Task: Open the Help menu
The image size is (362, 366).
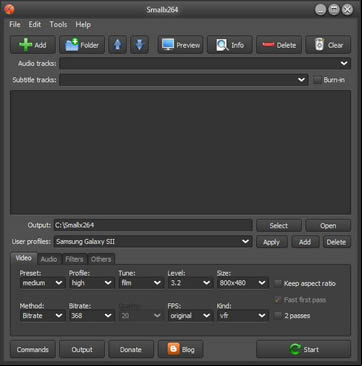Action: tap(83, 25)
